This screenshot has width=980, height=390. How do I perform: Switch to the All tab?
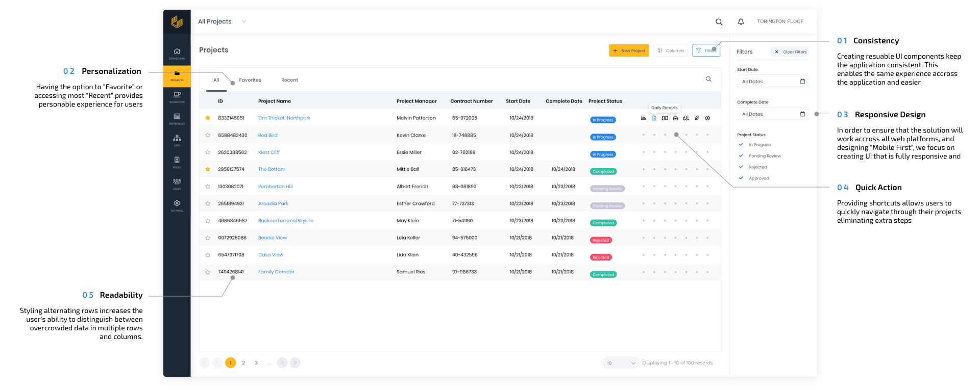216,80
